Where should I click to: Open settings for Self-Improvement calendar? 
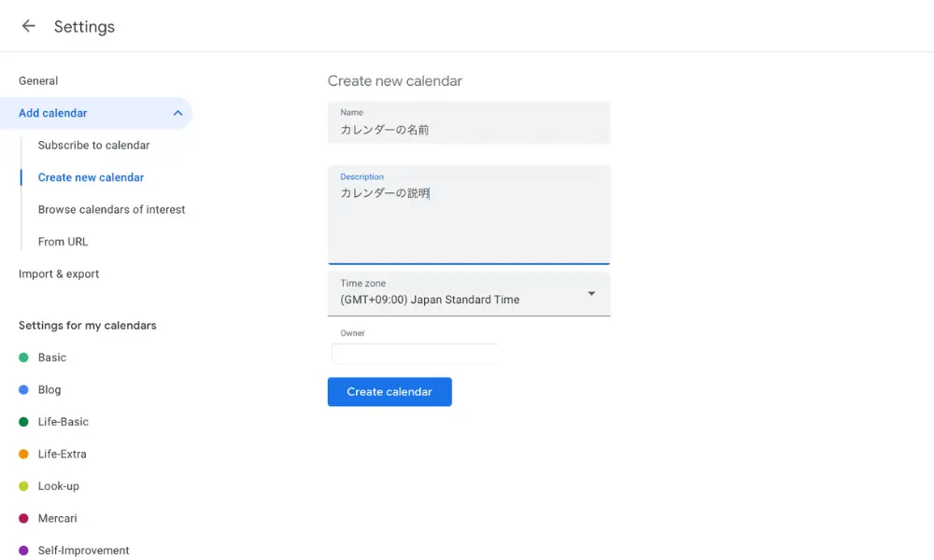[x=83, y=550]
